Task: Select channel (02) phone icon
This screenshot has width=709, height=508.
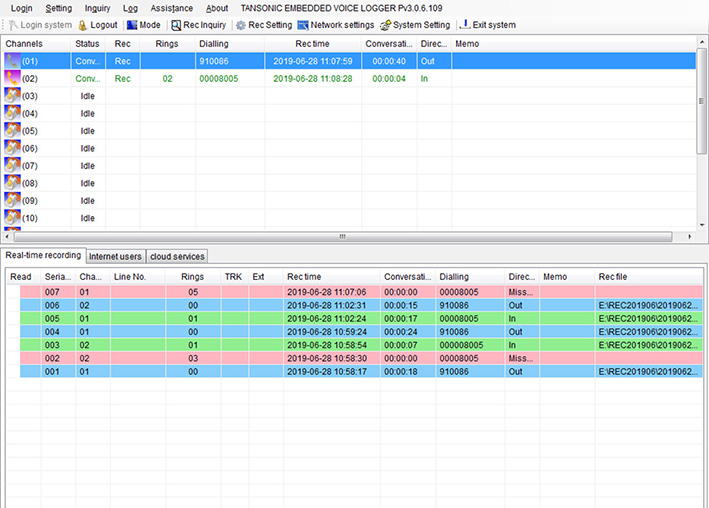Action: [13, 78]
